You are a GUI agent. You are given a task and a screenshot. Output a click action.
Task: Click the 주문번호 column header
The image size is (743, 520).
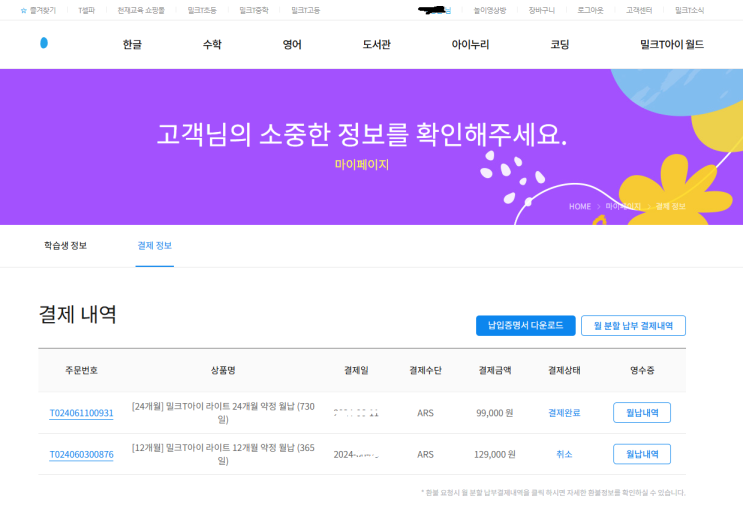tap(82, 370)
